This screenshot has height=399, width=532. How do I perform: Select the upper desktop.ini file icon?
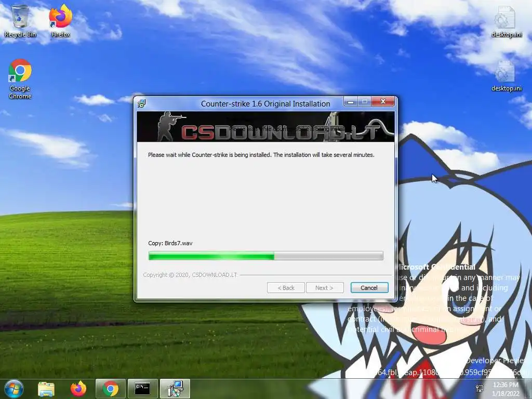click(x=506, y=21)
